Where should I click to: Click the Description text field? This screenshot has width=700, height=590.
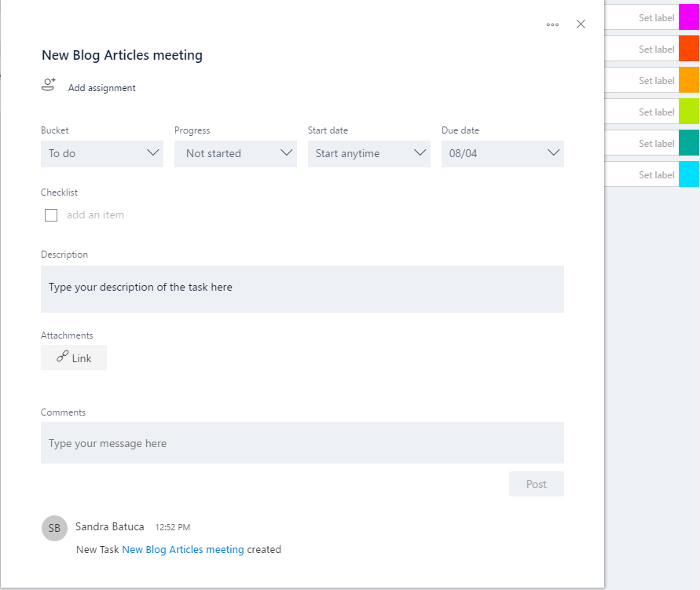(x=302, y=288)
